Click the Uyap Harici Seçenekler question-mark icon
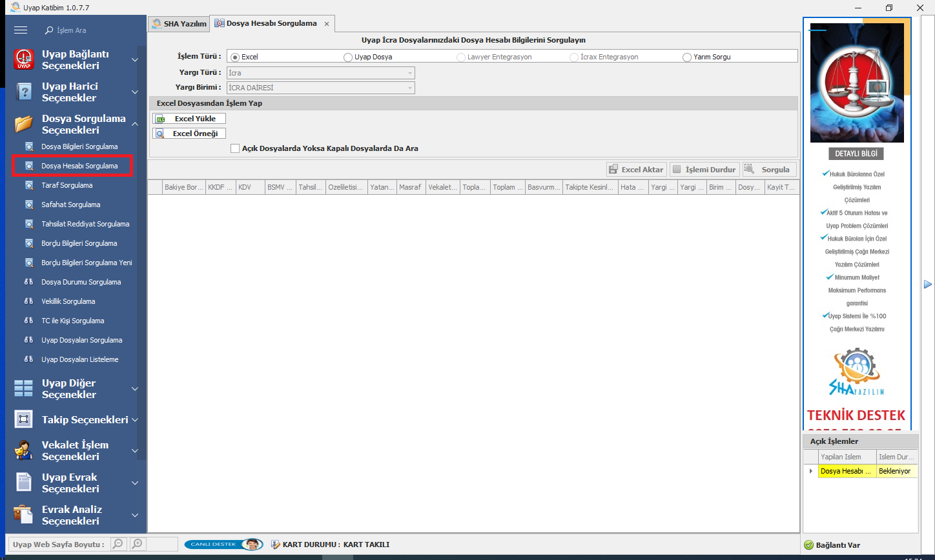 tap(24, 92)
